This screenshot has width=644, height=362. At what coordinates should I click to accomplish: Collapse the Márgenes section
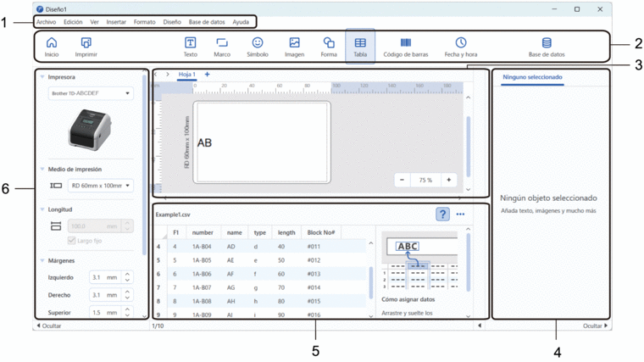[43, 260]
